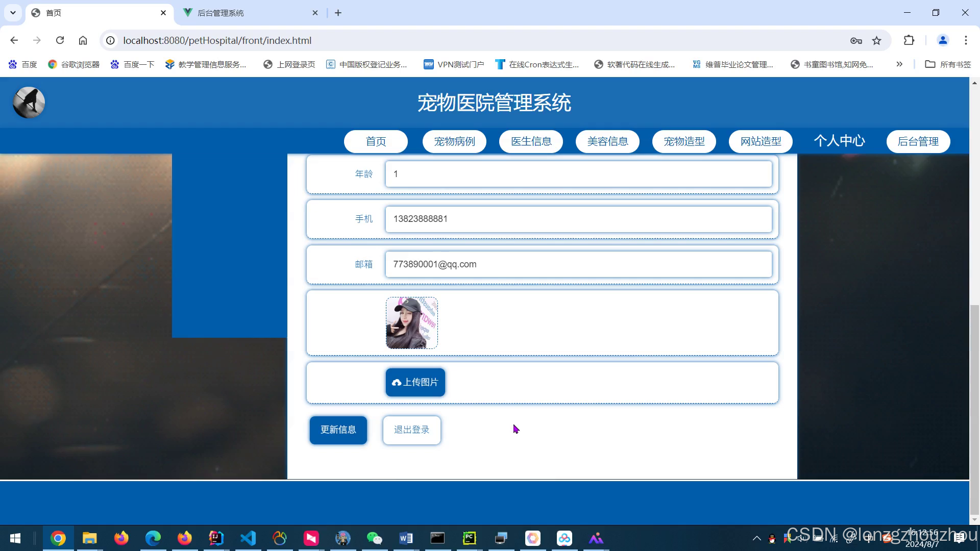Image resolution: width=980 pixels, height=551 pixels.
Task: Open the tab search dropdown arrow
Action: point(13,13)
